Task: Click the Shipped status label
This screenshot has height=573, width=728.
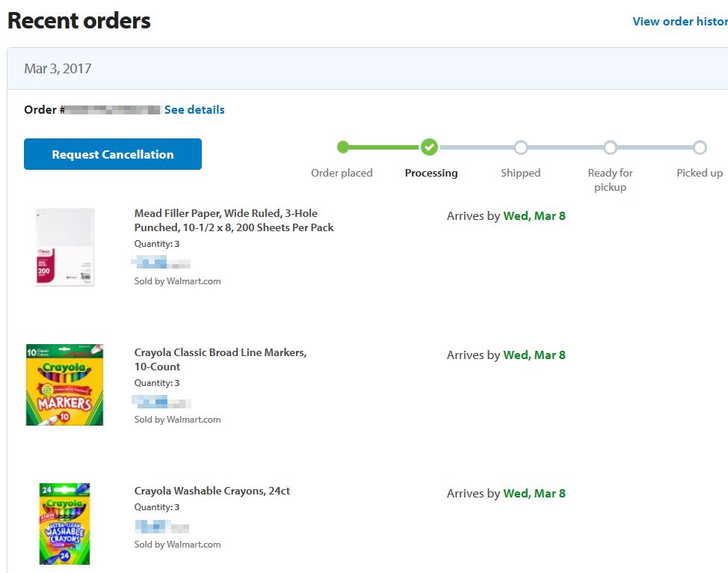Action: click(521, 173)
